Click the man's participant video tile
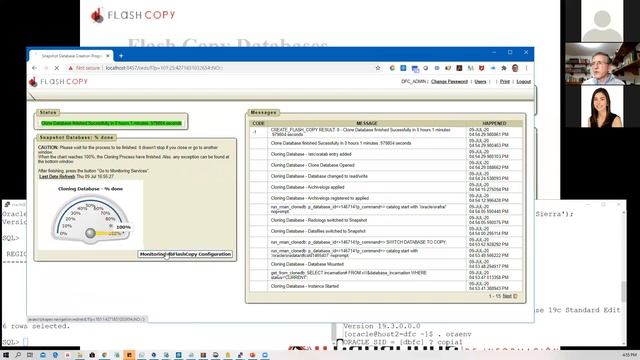 pyautogui.click(x=602, y=63)
